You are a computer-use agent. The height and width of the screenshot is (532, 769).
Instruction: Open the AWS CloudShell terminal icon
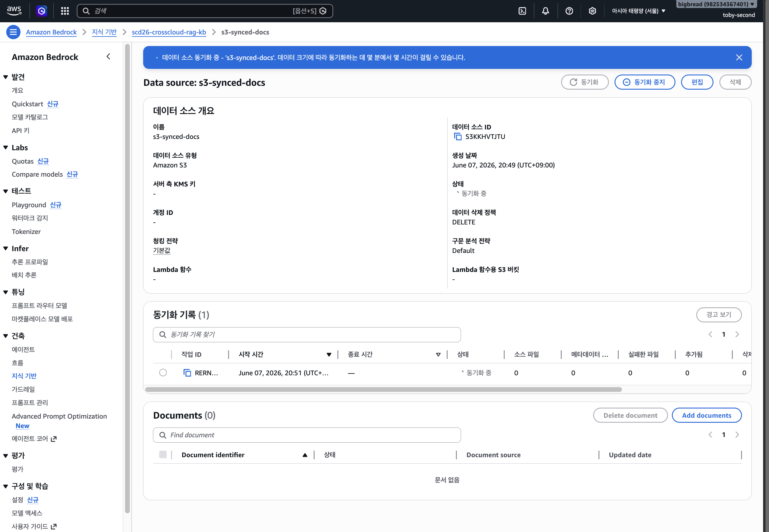point(522,11)
